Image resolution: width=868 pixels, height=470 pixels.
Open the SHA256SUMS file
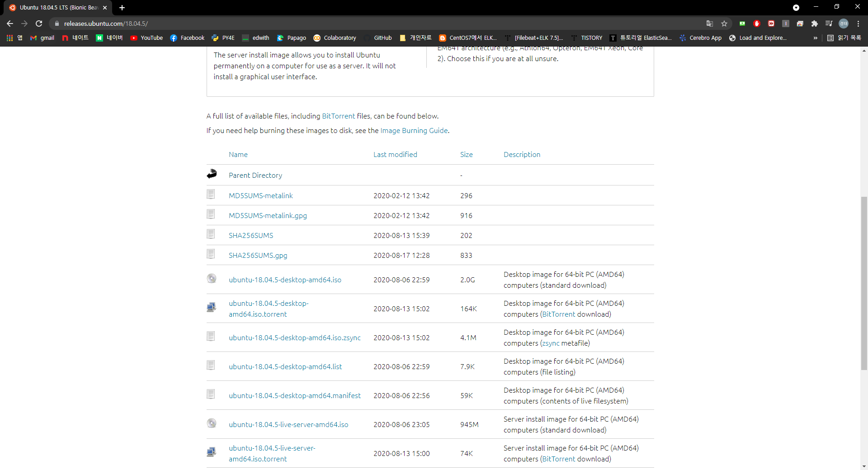click(251, 236)
